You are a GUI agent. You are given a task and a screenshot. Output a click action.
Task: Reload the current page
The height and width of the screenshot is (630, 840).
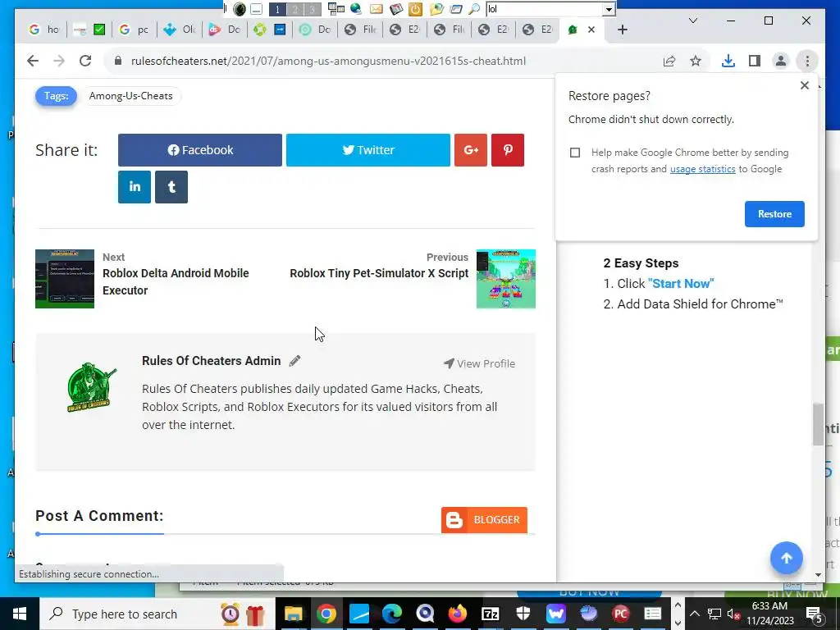pos(85,61)
